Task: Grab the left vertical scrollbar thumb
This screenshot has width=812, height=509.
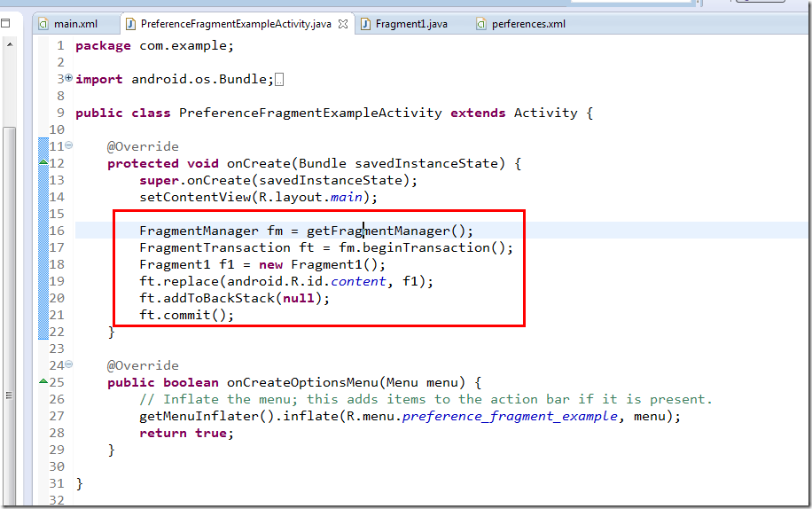Action: coord(9,316)
